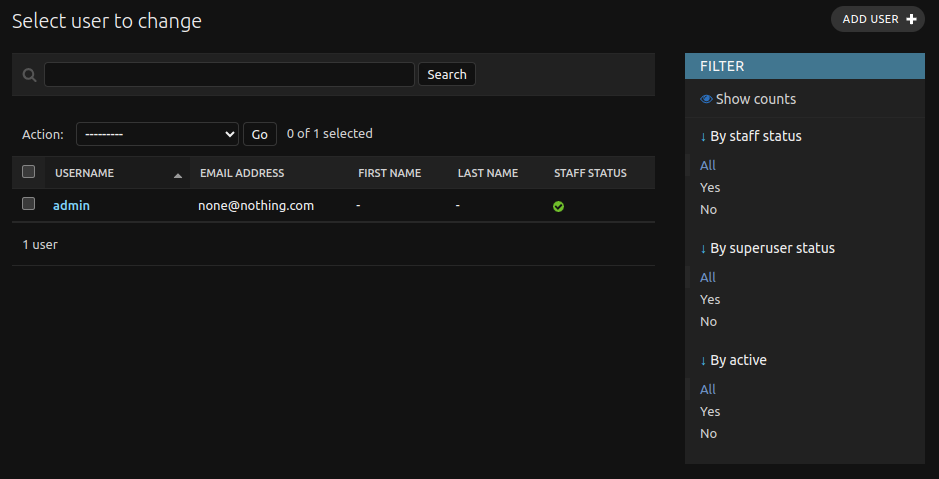Click the arrow icon next to By superuser status

pos(703,248)
